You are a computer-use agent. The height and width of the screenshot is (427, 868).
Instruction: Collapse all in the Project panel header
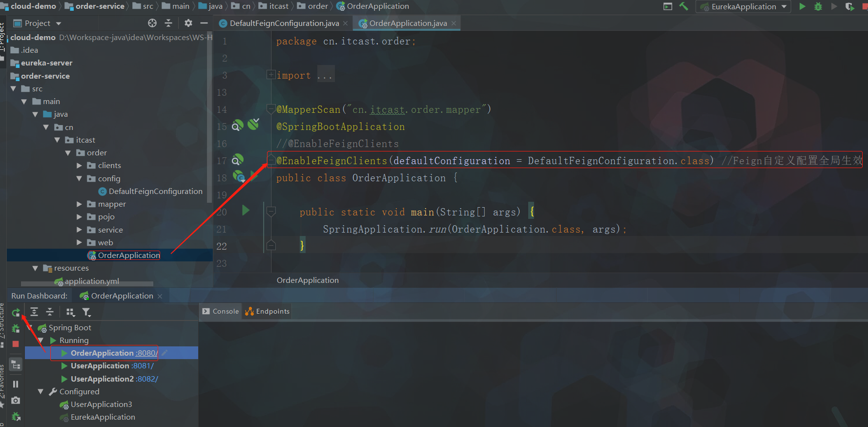click(x=168, y=23)
